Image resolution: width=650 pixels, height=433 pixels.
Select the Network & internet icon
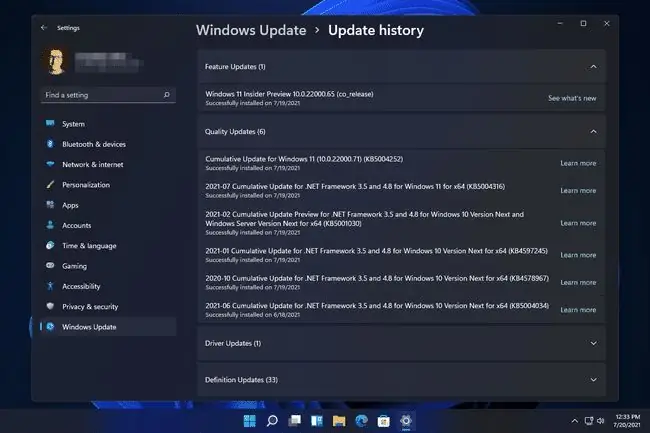click(50, 164)
